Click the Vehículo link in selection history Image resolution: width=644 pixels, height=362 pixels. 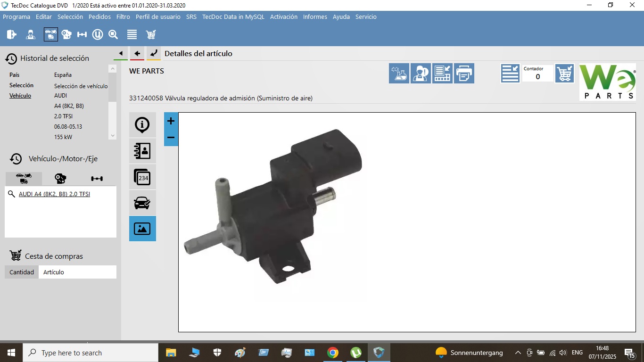(20, 96)
